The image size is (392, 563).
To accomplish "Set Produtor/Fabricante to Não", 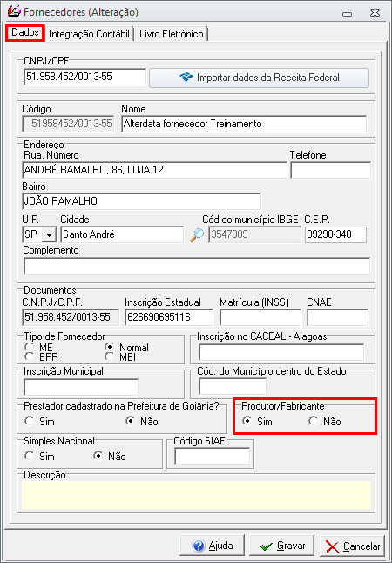I will tap(314, 421).
